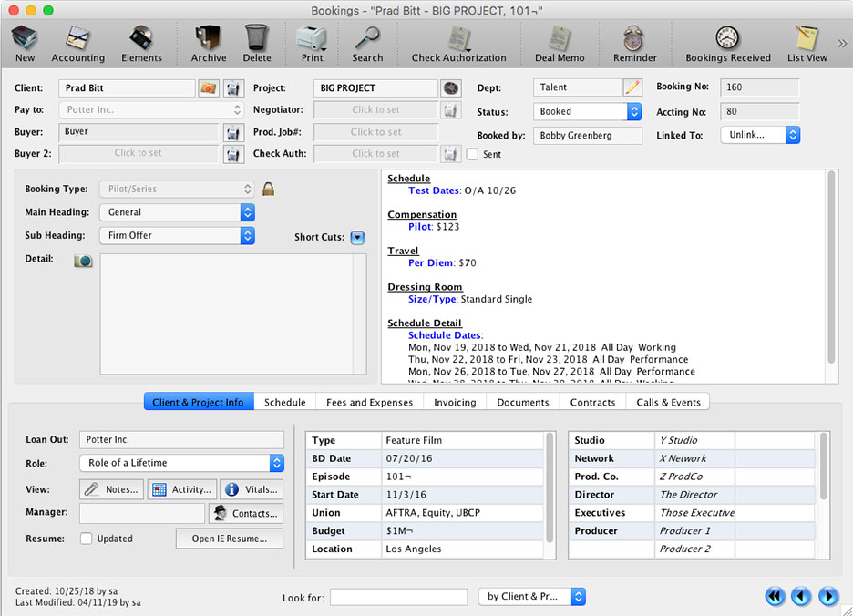Go to first record button
The image size is (853, 616).
(775, 597)
